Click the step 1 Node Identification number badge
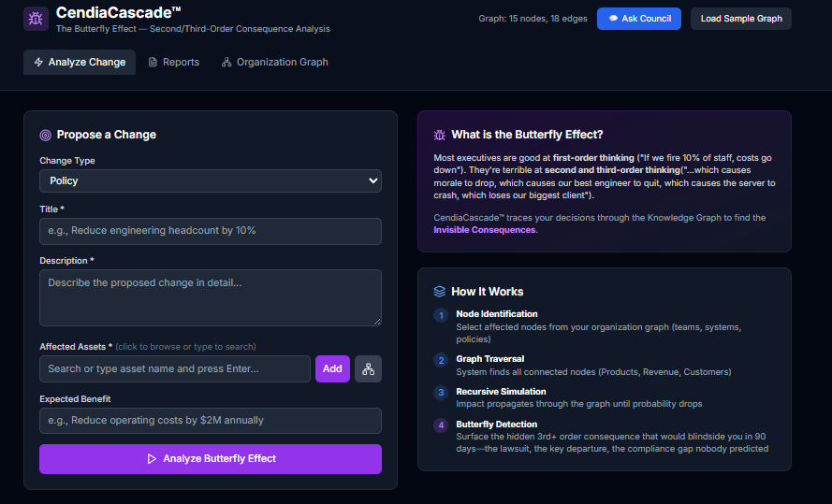832x504 pixels. pyautogui.click(x=441, y=315)
